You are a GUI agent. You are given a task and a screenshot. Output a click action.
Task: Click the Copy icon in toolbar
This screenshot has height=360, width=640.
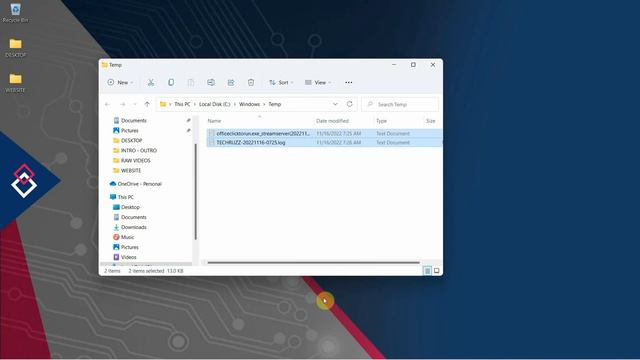pyautogui.click(x=171, y=82)
